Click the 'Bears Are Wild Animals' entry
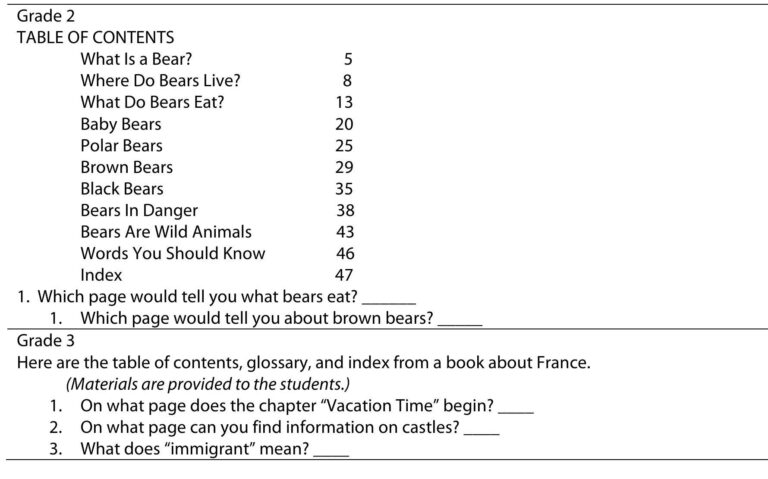Image resolution: width=768 pixels, height=479 pixels. click(166, 232)
